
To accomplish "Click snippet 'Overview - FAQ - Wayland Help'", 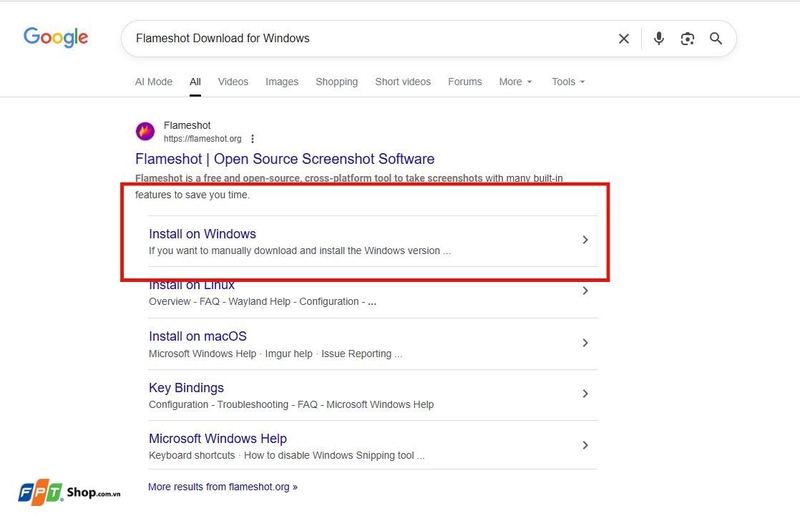I will [263, 302].
